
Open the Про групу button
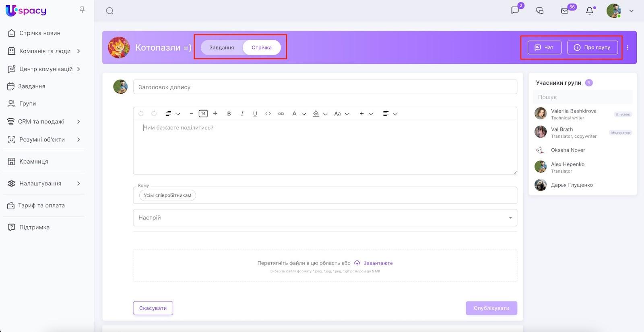pos(592,47)
